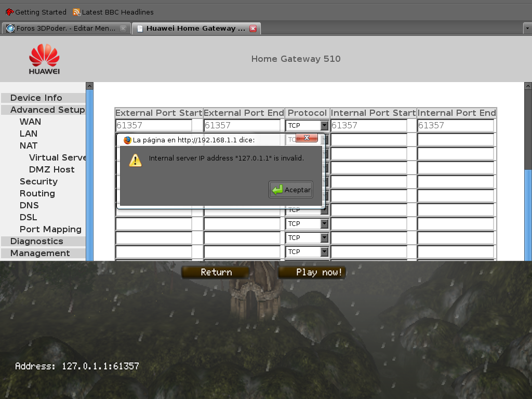Open the tab list dropdown arrow

tap(527, 29)
